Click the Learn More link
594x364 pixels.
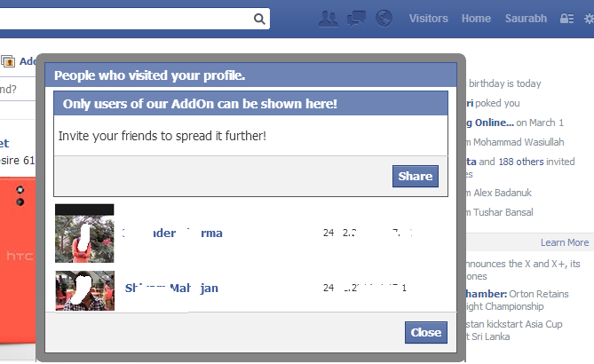pyautogui.click(x=565, y=242)
